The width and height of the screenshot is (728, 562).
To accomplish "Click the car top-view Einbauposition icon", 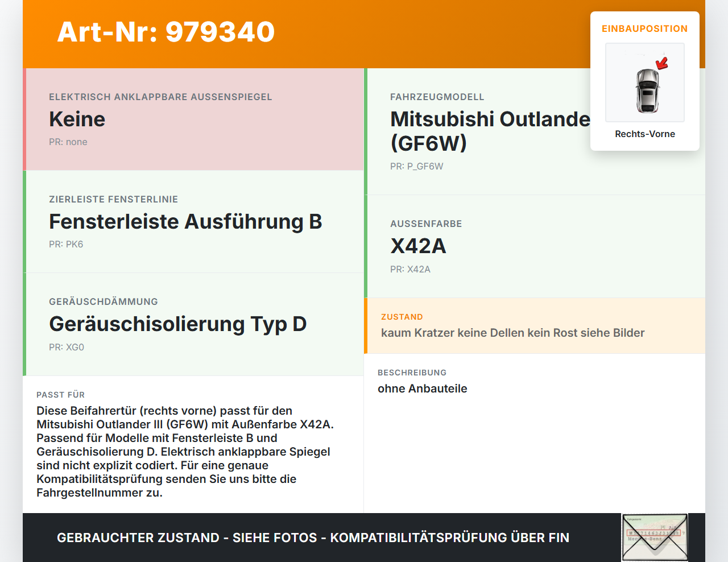I will [644, 82].
